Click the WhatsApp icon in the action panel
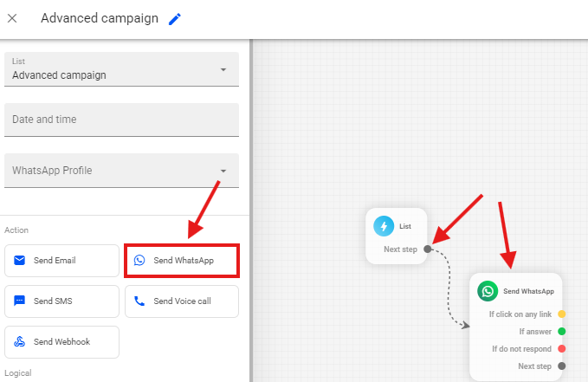 coord(139,261)
